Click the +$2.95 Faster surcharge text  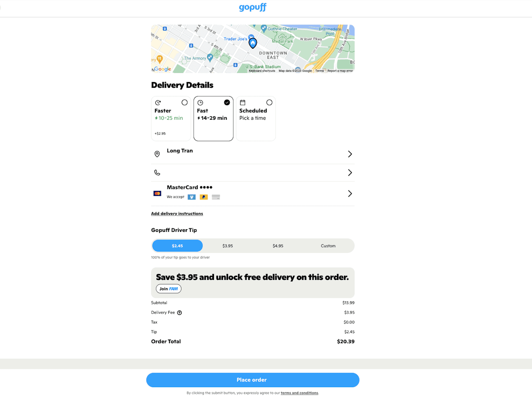160,133
